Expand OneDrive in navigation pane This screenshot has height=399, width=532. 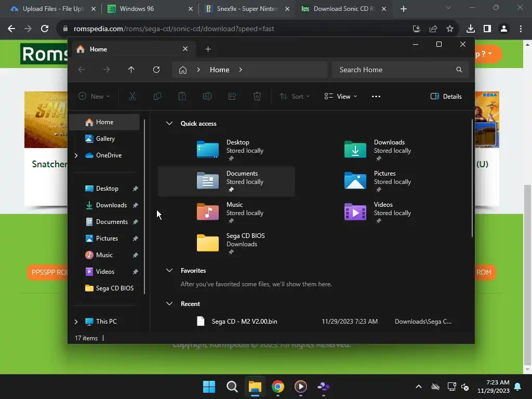tap(76, 155)
